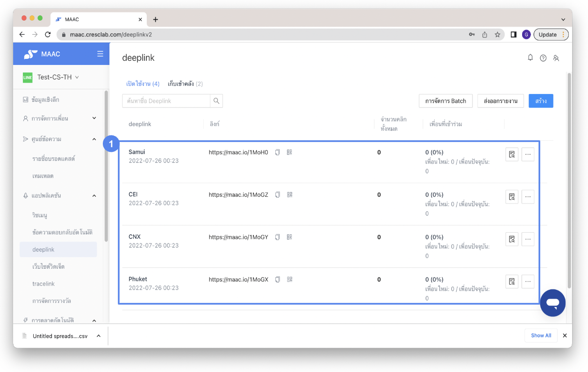This screenshot has height=372, width=588.
Task: Open more options for the CNX deeplink
Action: 528,239
